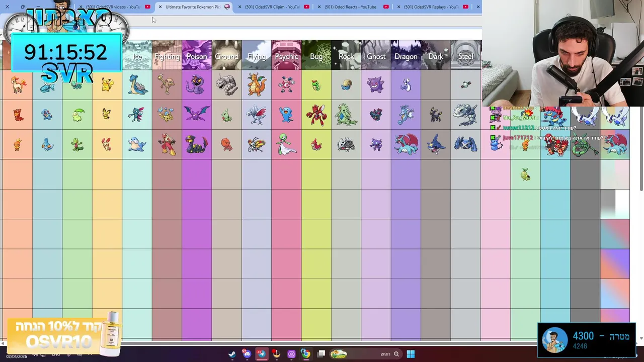Click the Rock type column header
The height and width of the screenshot is (362, 644).
(x=346, y=55)
